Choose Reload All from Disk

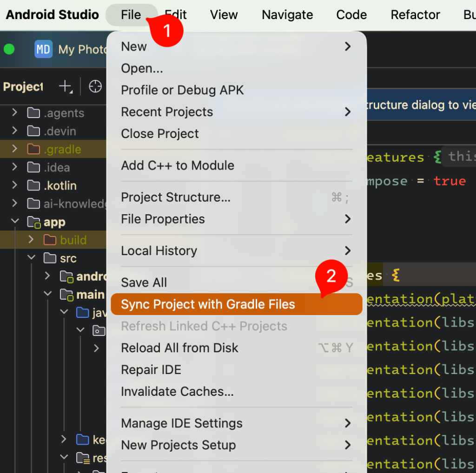pos(237,348)
